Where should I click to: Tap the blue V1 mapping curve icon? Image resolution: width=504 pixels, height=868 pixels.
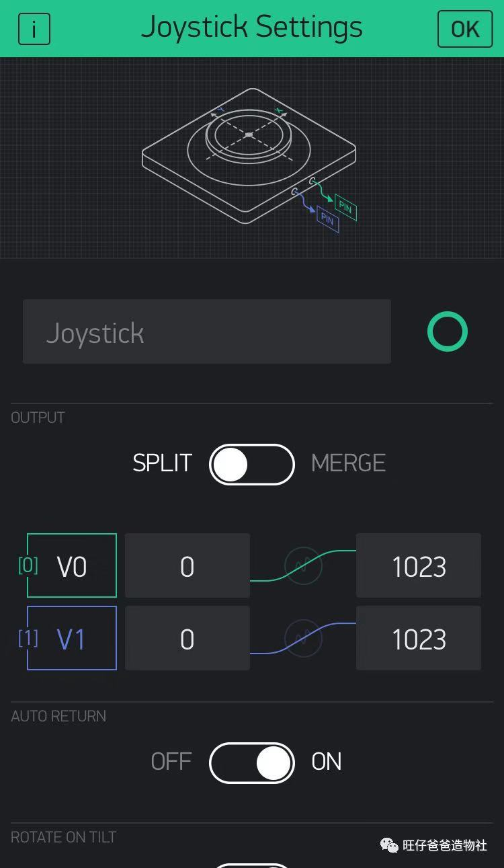[303, 638]
